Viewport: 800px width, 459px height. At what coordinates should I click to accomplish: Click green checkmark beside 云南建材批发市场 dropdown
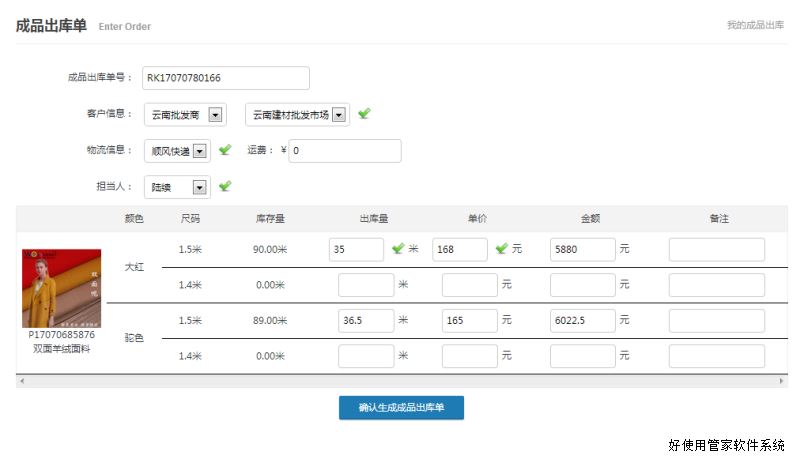point(364,114)
